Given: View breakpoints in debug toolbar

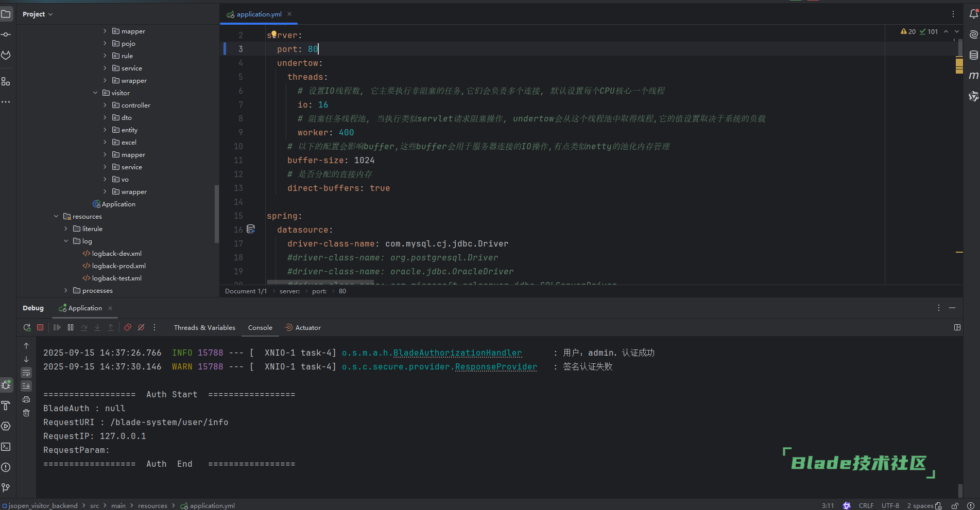Looking at the screenshot, I should tap(128, 327).
